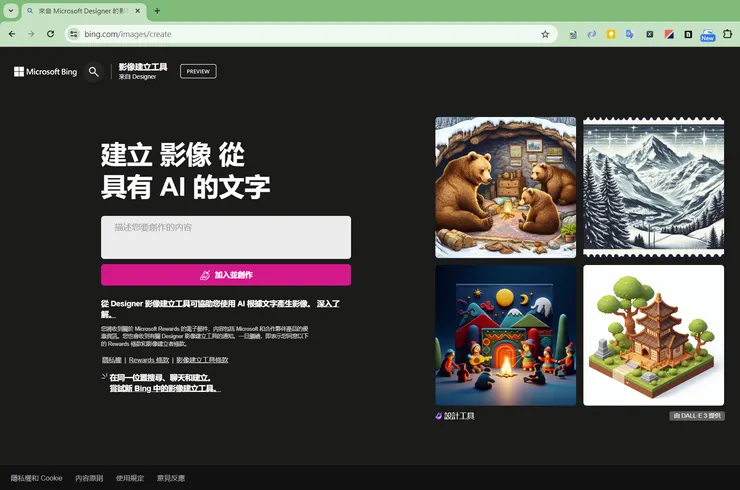Image resolution: width=740 pixels, height=490 pixels.
Task: Click the red and blue diagonal extension icon
Action: coord(669,34)
